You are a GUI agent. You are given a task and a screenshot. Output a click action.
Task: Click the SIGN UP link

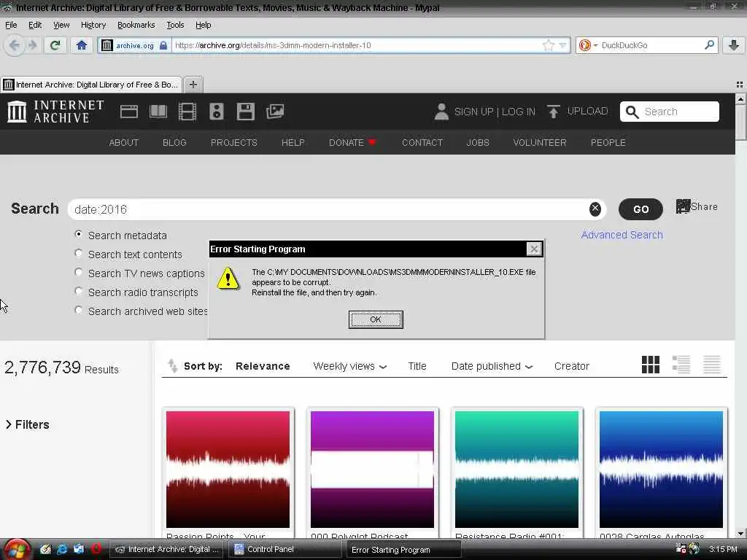[473, 112]
